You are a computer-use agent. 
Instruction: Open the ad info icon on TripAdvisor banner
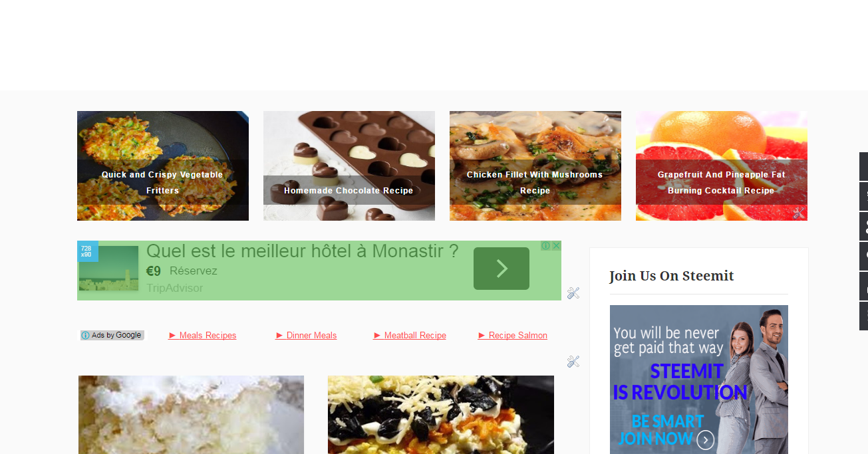click(x=545, y=245)
